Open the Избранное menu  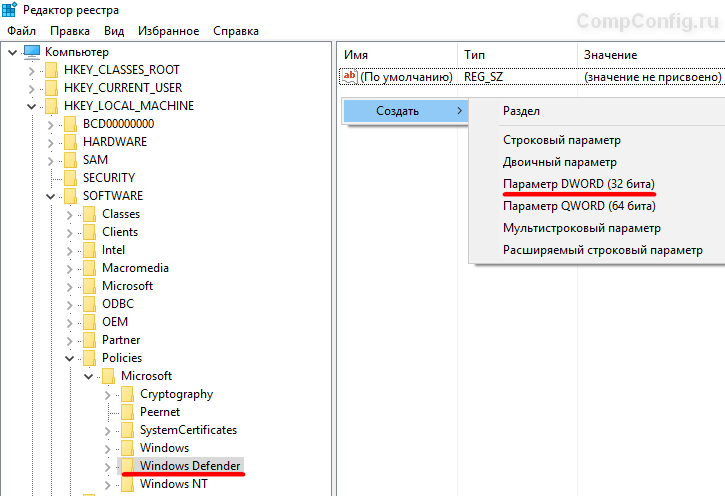168,31
